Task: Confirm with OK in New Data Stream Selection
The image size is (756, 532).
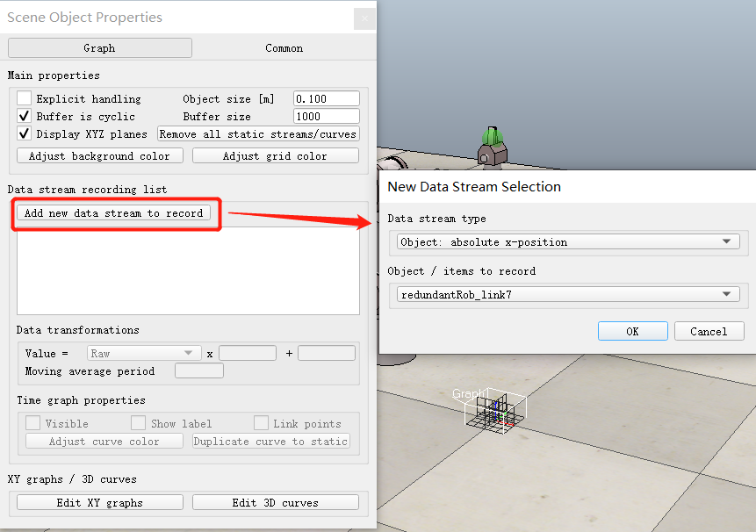Action: pos(632,331)
